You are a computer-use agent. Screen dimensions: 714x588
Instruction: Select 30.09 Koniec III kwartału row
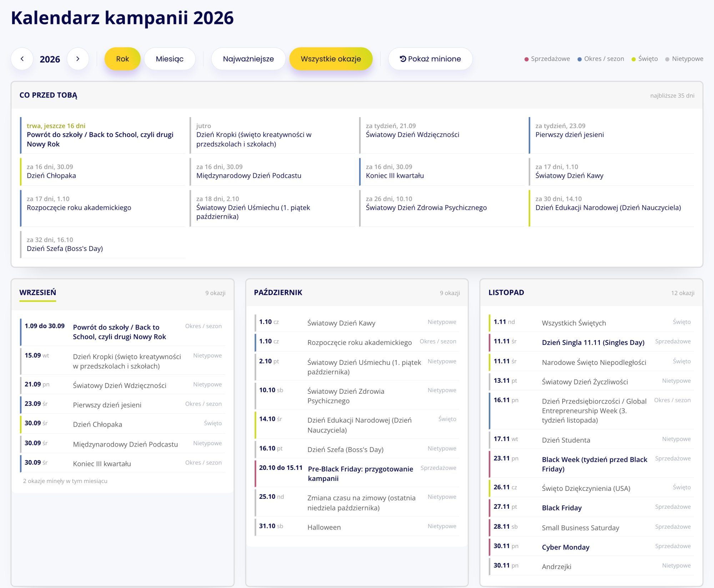123,463
